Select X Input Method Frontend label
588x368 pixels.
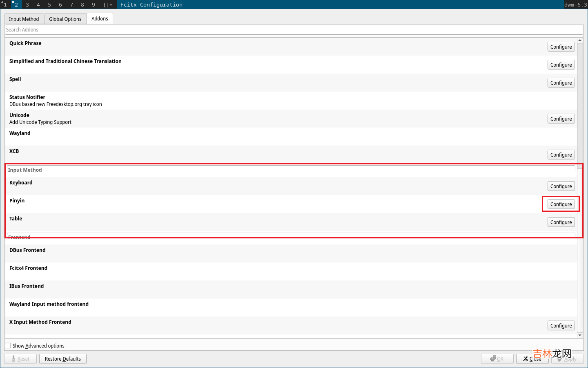point(40,322)
